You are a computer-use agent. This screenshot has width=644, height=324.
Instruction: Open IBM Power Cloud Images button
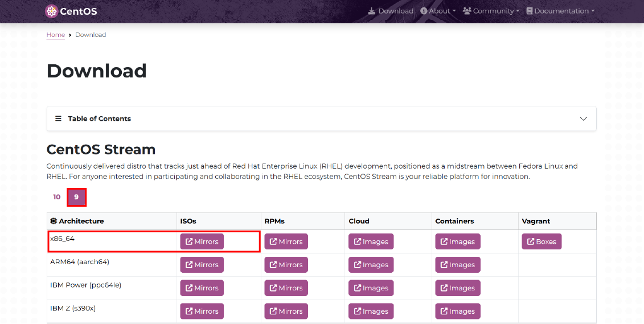coord(371,288)
